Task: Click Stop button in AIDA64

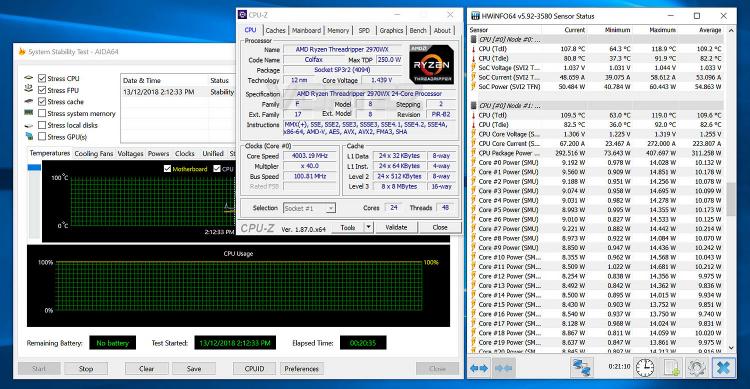Action: click(x=86, y=368)
